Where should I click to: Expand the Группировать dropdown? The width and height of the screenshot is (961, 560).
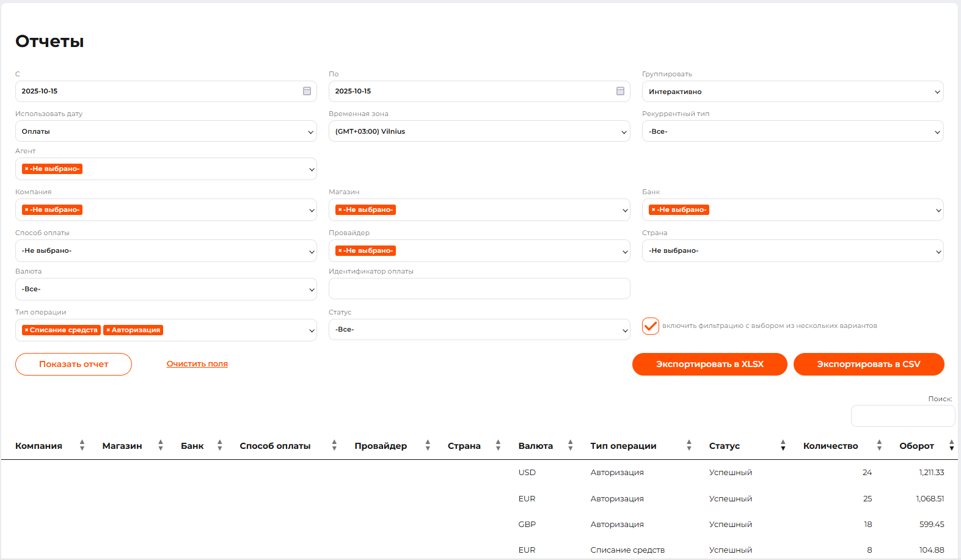tap(792, 92)
